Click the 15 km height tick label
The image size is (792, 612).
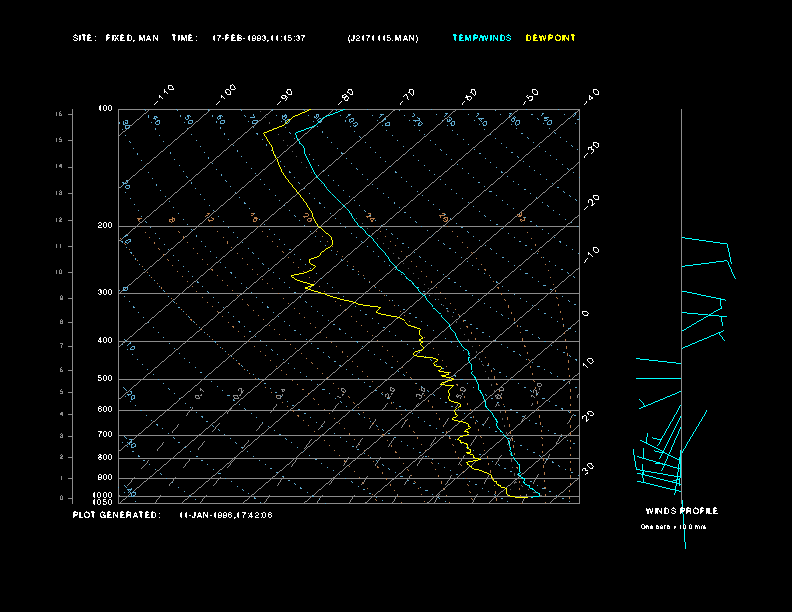59,114
